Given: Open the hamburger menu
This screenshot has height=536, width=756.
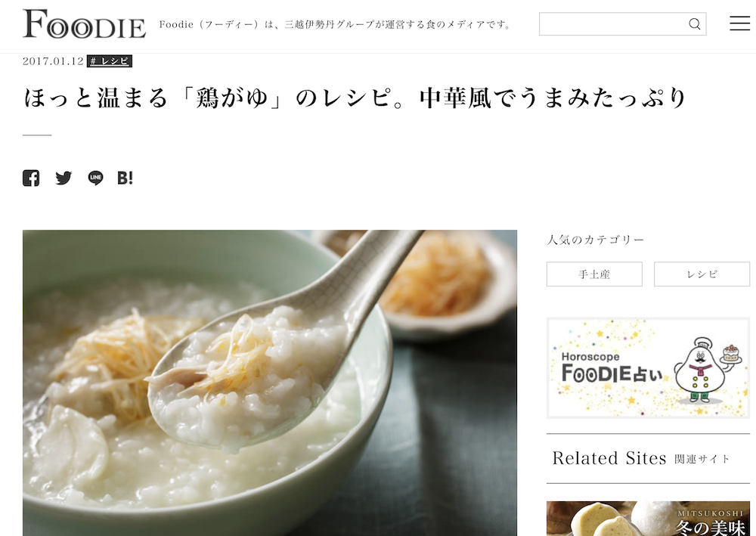Looking at the screenshot, I should click(x=739, y=23).
